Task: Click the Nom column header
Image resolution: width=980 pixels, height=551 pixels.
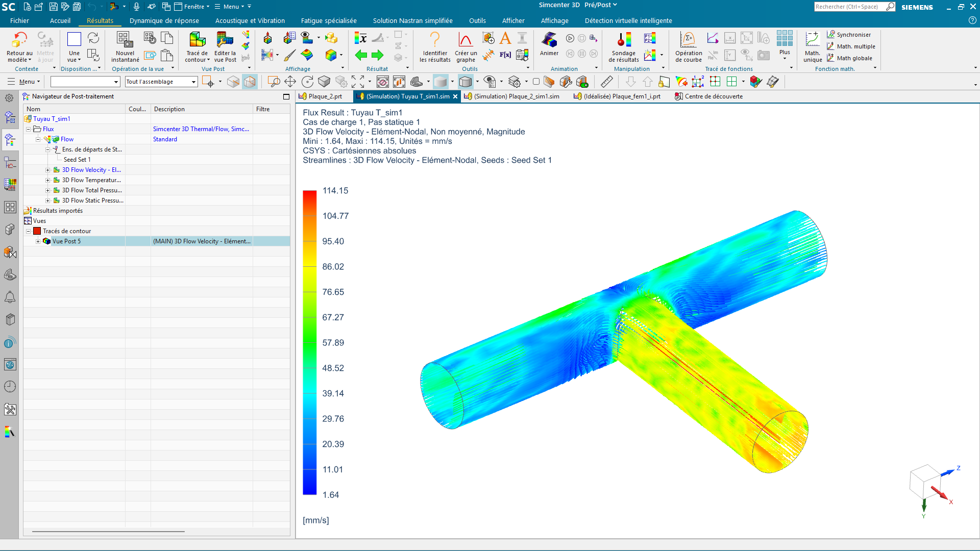Action: (x=75, y=109)
